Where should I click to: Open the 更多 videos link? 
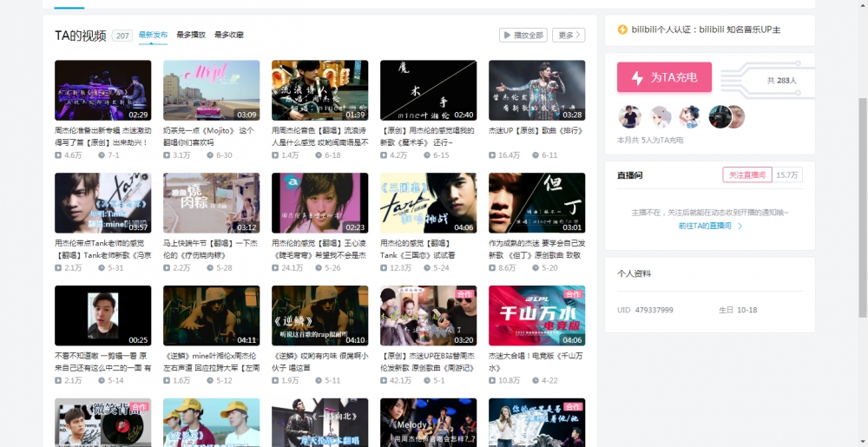tap(569, 35)
